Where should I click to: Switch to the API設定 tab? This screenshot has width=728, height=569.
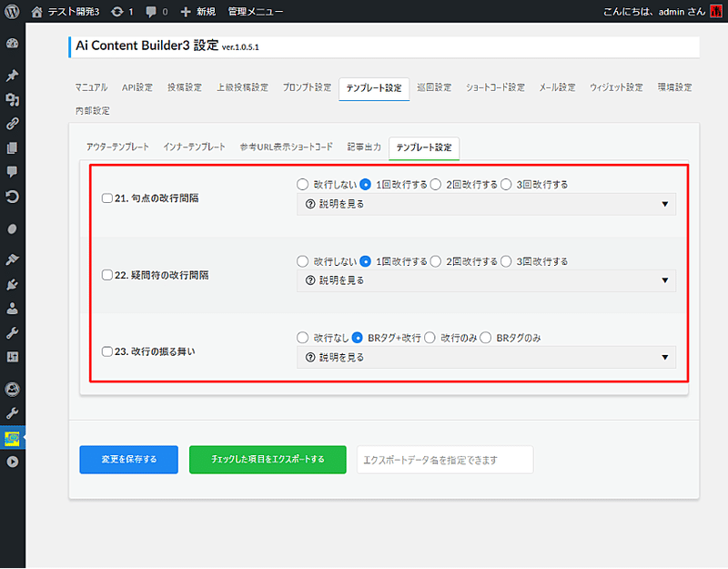point(137,87)
